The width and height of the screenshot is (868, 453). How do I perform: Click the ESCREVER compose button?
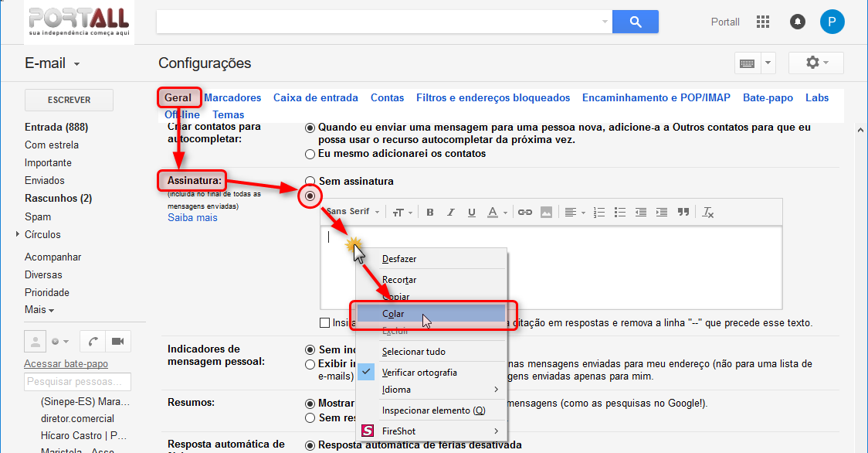(x=70, y=100)
